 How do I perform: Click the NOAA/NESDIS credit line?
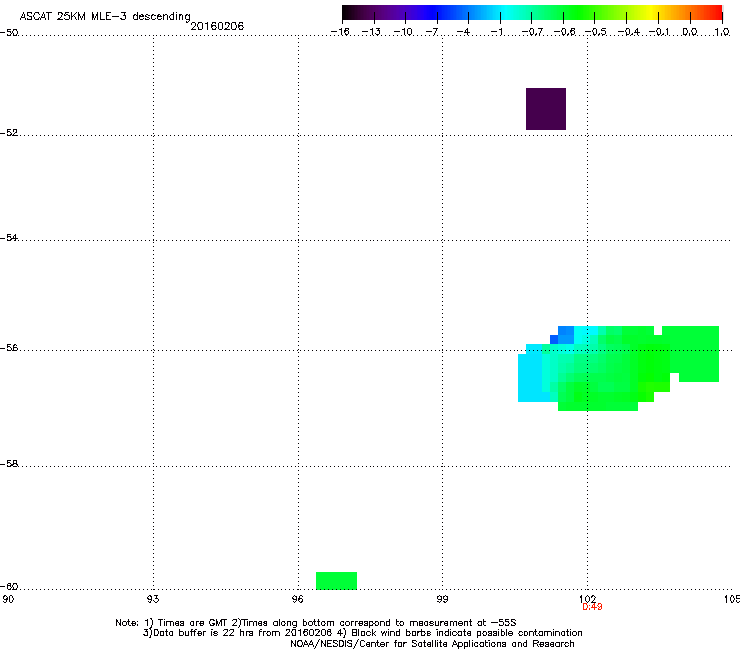click(432, 644)
